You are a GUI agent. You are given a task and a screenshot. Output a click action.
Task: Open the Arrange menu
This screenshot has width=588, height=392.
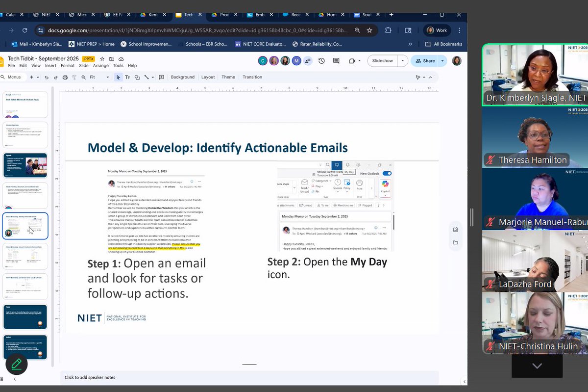click(101, 65)
